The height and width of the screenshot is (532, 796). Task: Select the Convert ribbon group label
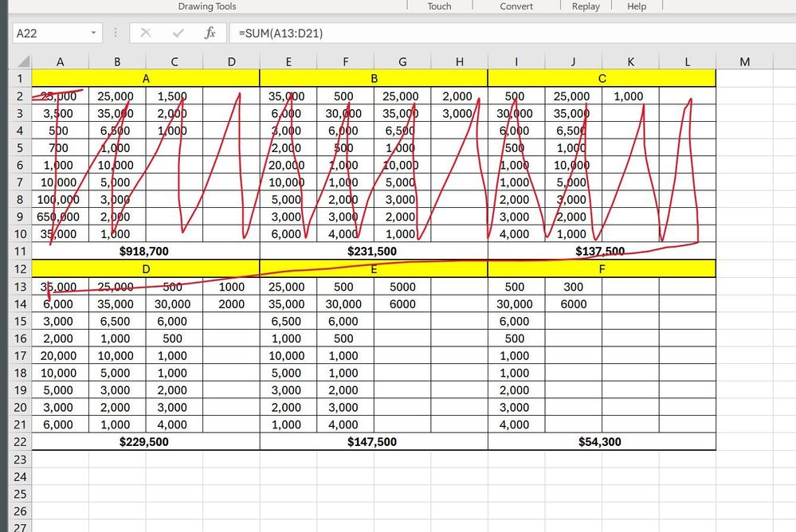pyautogui.click(x=516, y=6)
